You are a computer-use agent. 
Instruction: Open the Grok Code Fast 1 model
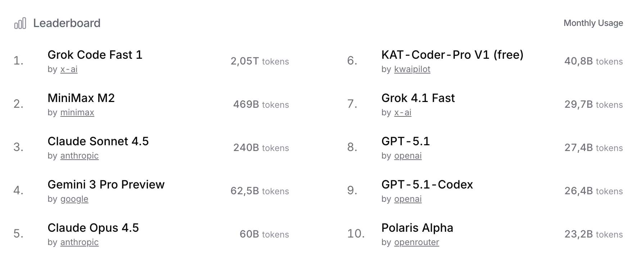tap(95, 55)
